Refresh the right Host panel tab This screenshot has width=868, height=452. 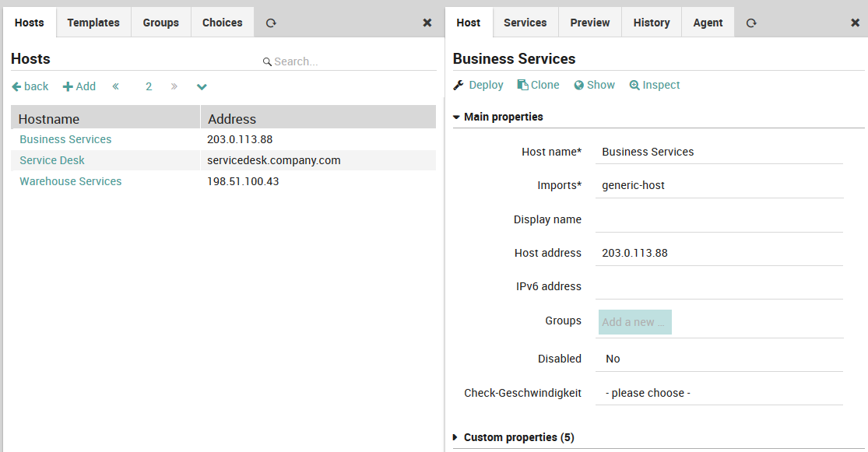[751, 23]
